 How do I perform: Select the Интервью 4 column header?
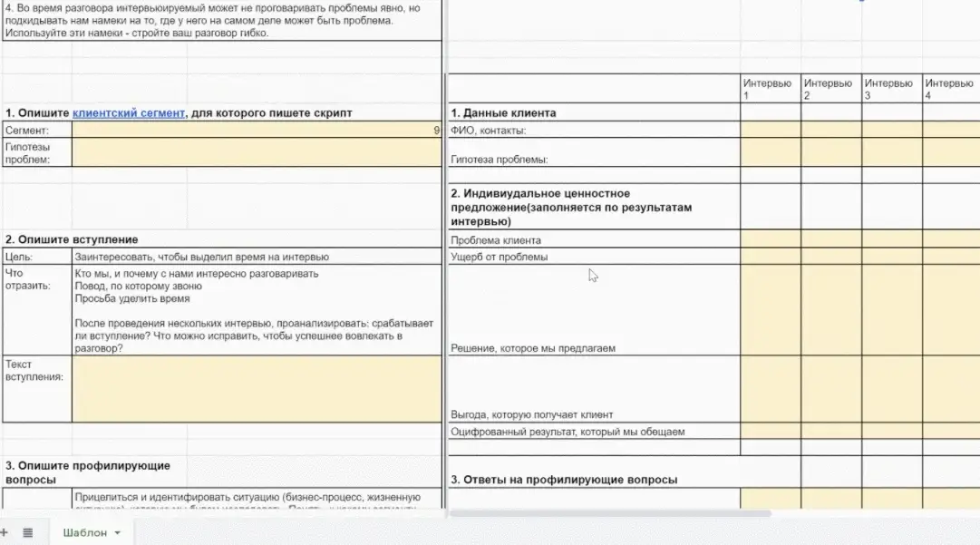click(951, 89)
